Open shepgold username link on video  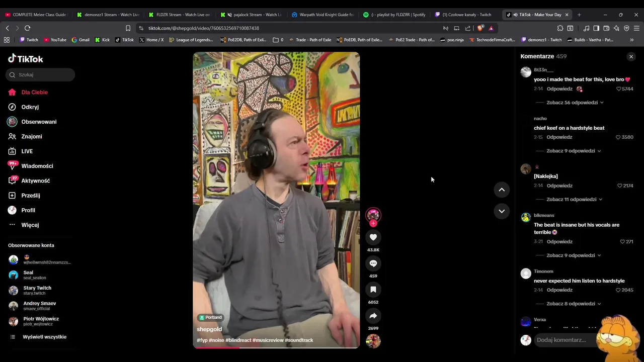pos(209,329)
